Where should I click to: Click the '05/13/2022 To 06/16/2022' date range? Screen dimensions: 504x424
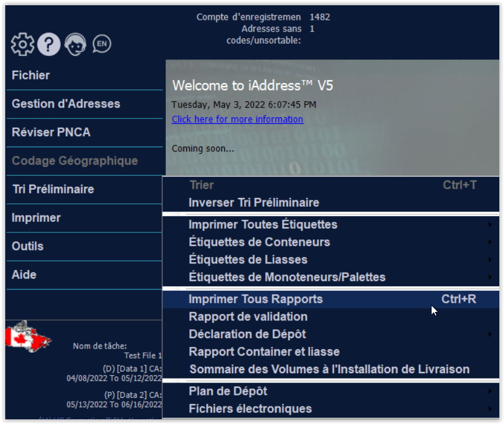114,404
